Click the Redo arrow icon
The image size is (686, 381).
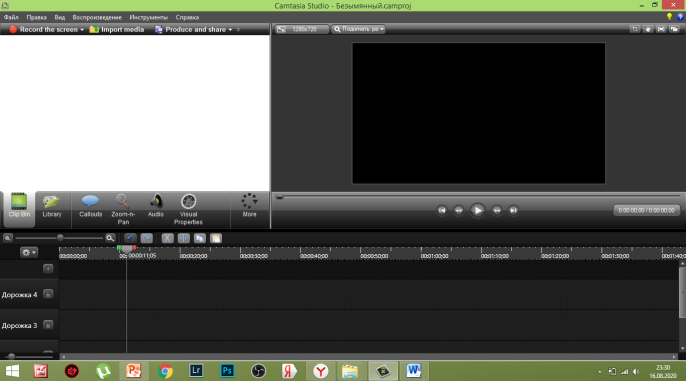pos(147,238)
